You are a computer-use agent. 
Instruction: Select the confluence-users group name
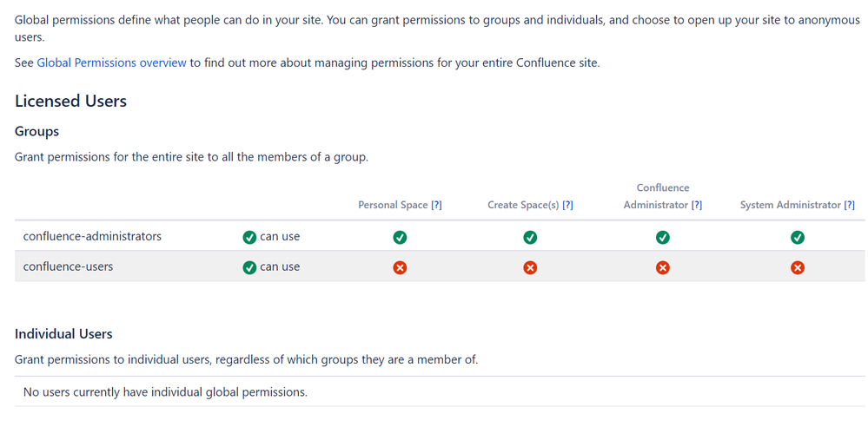(x=68, y=266)
